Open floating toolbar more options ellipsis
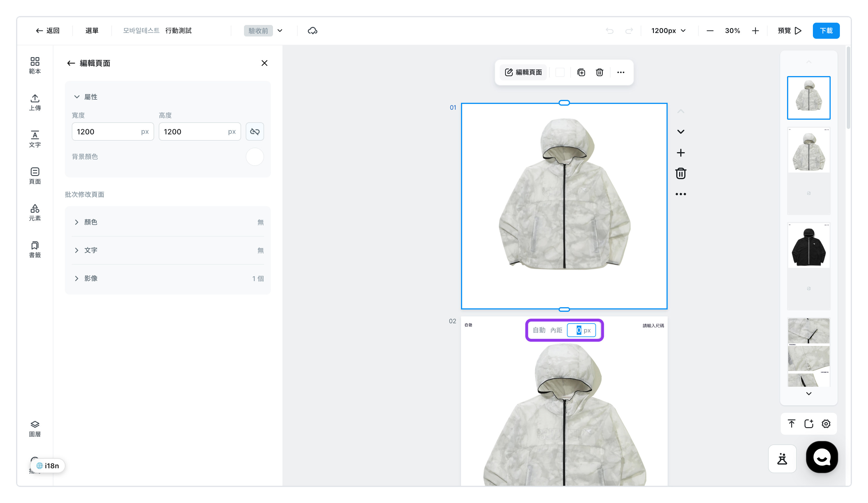The height and width of the screenshot is (503, 868). [621, 72]
